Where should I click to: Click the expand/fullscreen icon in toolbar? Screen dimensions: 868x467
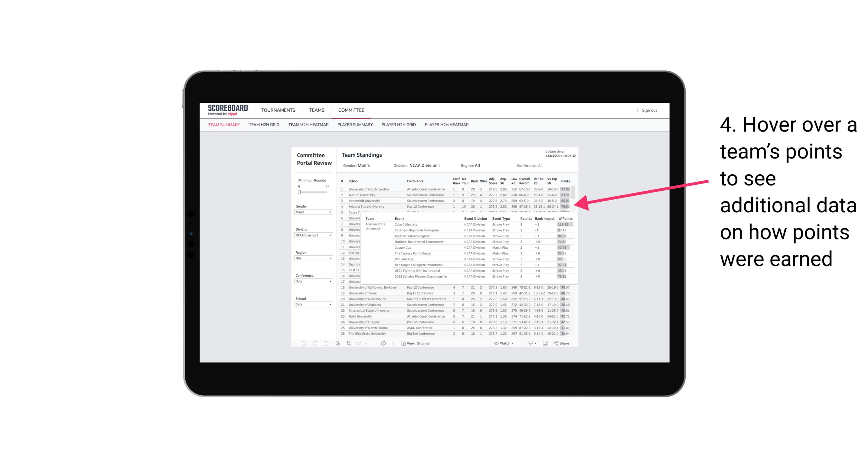pos(546,343)
